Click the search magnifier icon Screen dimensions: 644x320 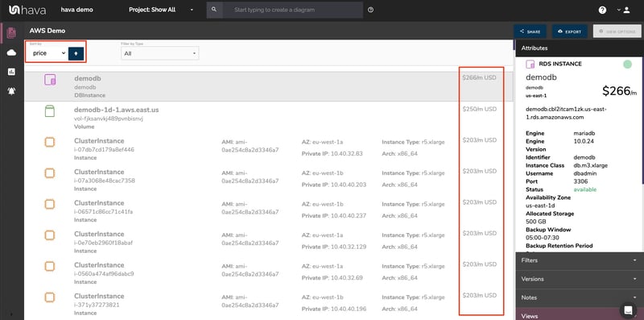[x=214, y=10]
